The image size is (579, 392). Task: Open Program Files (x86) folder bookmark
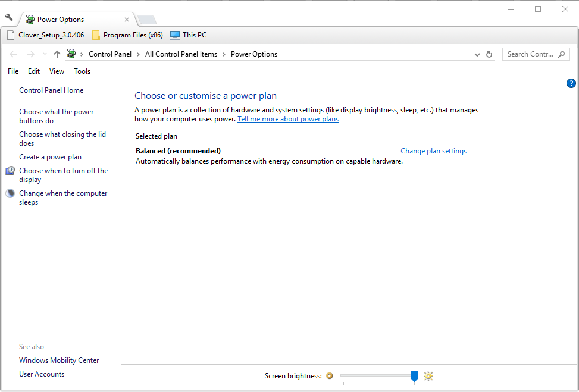127,35
